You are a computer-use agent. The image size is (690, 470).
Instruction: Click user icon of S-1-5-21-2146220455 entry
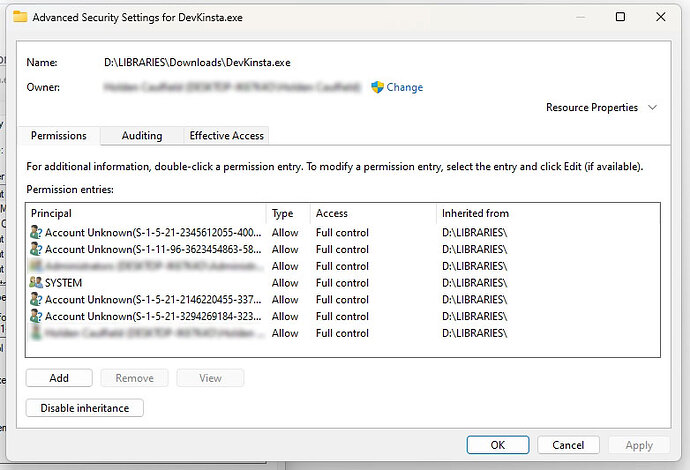pos(36,299)
